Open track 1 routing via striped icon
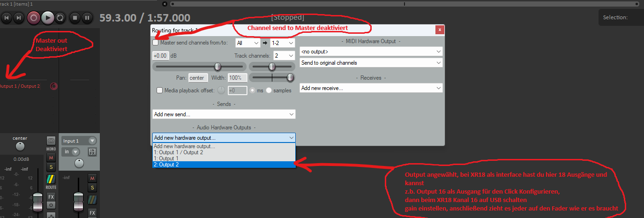Screen dimensions: 644x218 92,199
